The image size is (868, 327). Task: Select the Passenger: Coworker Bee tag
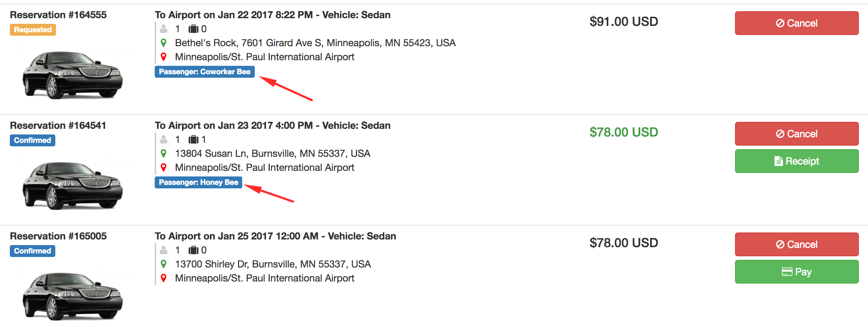tap(204, 72)
